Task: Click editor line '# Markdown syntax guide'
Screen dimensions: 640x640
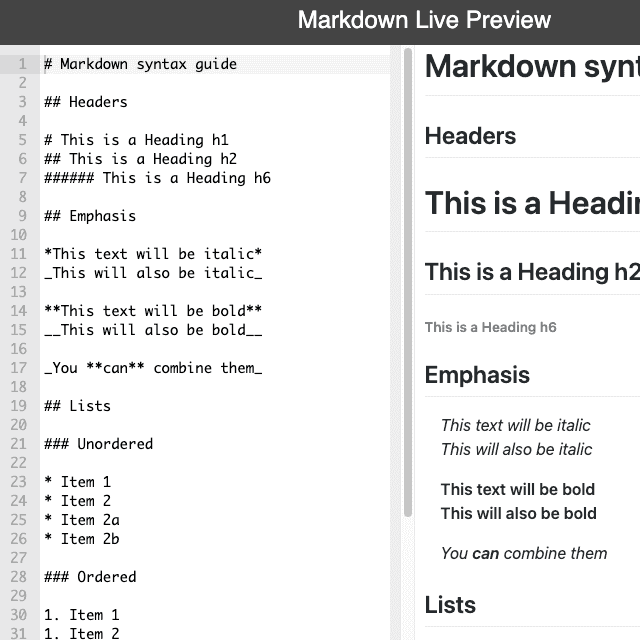Action: click(x=140, y=64)
